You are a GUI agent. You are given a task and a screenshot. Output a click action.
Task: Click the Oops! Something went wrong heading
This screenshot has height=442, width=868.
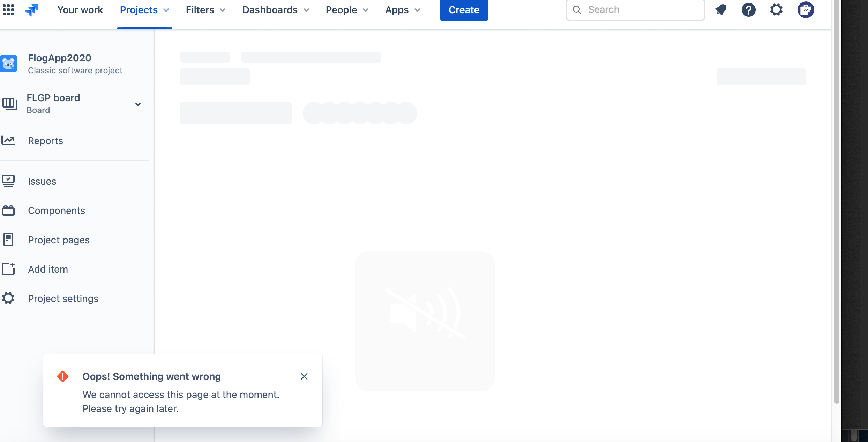pos(152,376)
